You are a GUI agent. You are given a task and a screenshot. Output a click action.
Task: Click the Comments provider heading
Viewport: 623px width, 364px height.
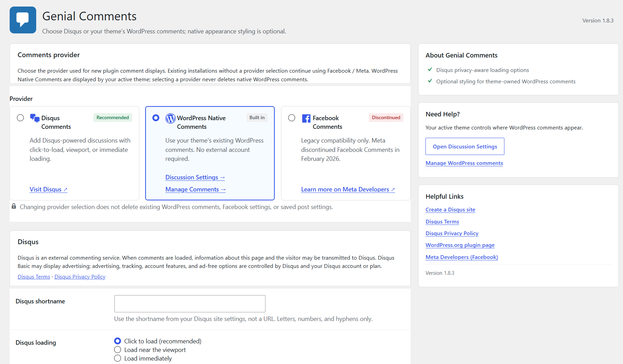coord(49,55)
